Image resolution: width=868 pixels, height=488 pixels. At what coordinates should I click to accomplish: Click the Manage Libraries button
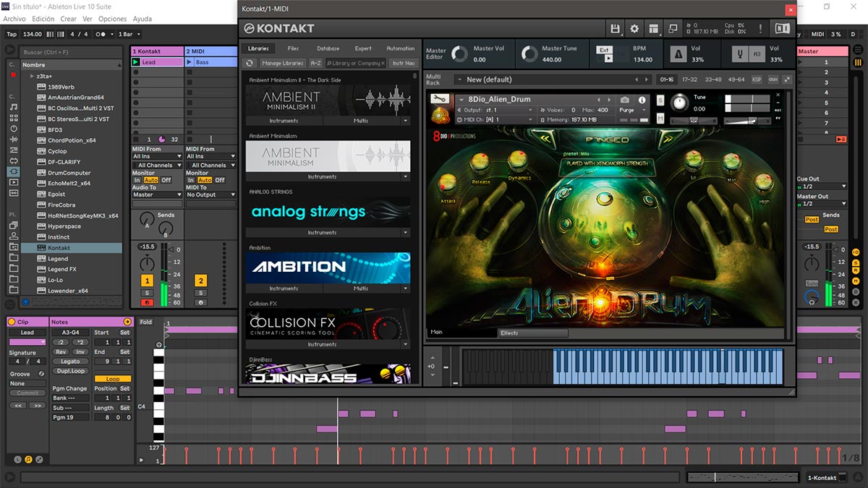click(282, 63)
